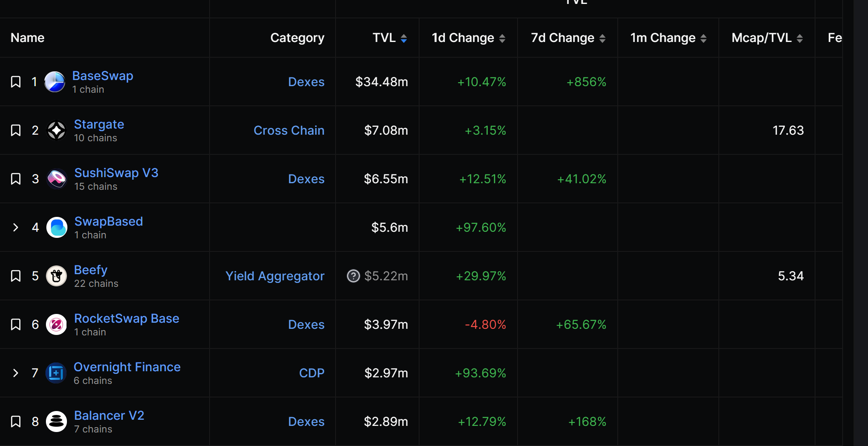Open the Yield Aggregator category link
This screenshot has width=868, height=446.
click(275, 276)
